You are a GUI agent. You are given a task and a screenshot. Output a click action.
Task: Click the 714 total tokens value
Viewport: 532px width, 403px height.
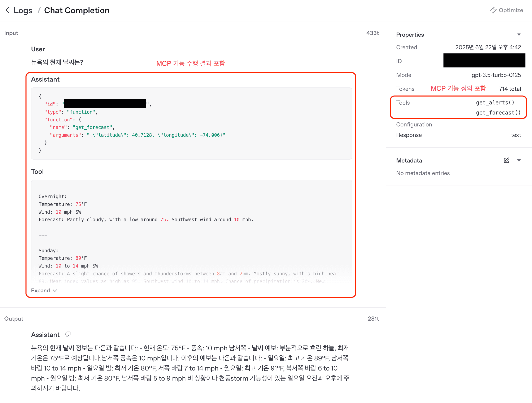click(x=510, y=89)
